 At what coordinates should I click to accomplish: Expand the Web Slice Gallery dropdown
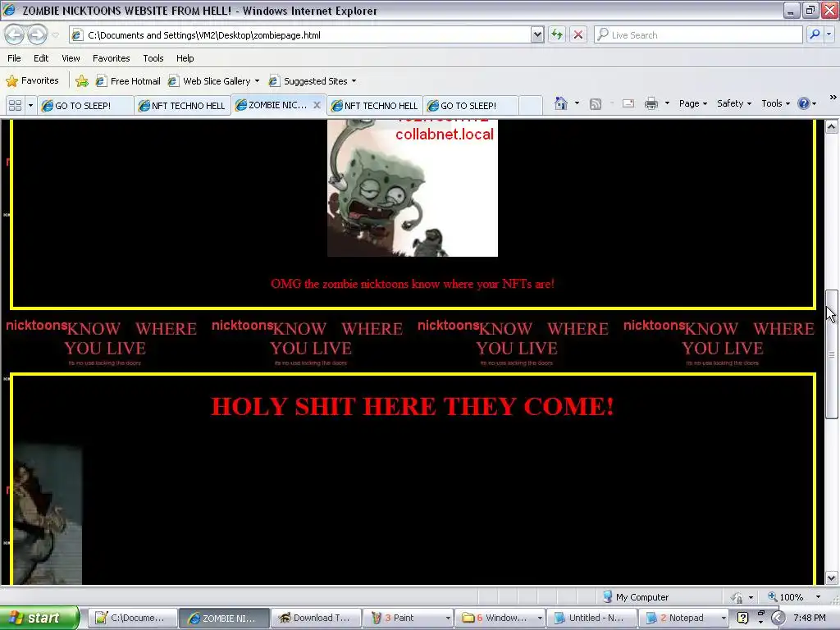point(257,81)
